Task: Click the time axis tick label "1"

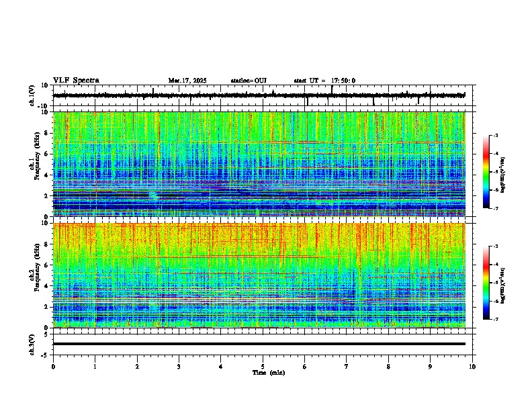Action: [x=95, y=367]
